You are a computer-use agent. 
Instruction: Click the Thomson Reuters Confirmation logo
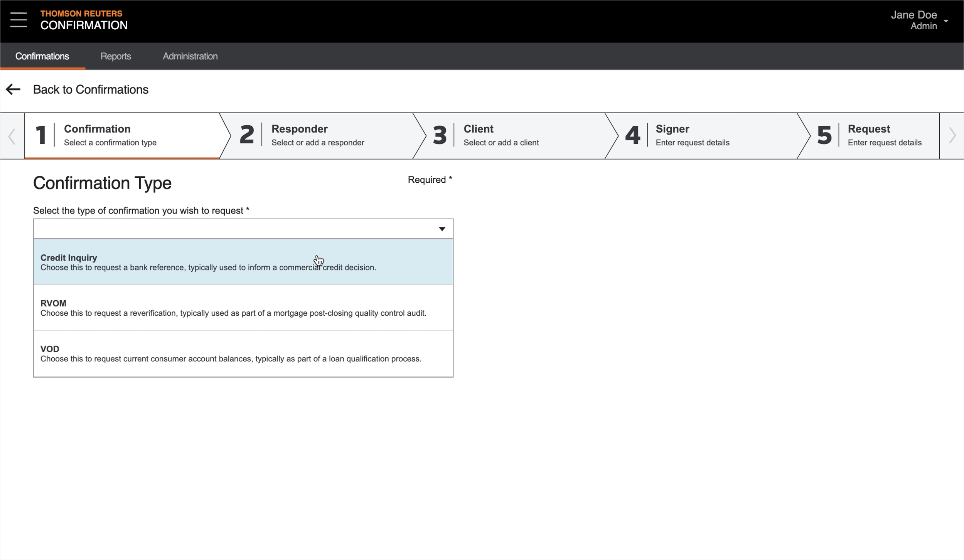pos(84,20)
